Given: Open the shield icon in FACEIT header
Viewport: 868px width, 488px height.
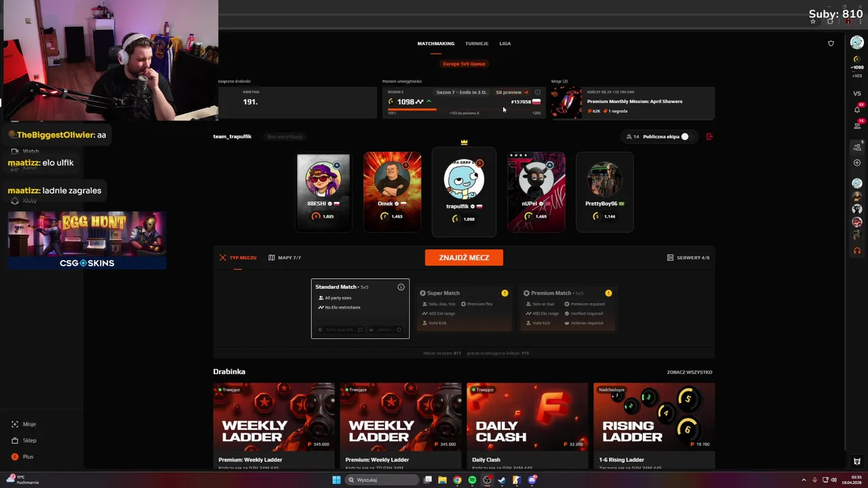Looking at the screenshot, I should coord(831,43).
